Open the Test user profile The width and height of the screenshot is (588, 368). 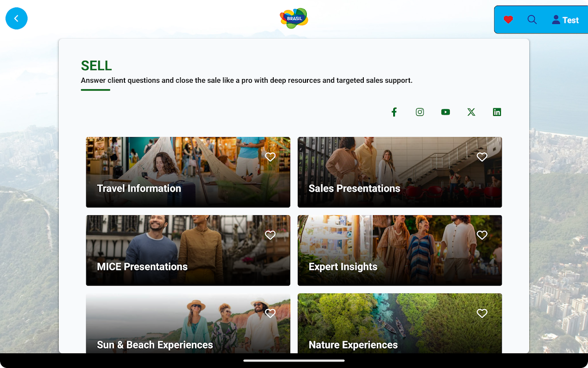tap(565, 20)
